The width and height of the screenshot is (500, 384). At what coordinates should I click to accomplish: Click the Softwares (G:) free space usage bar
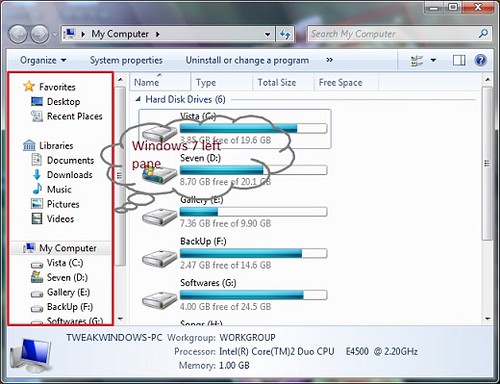tap(253, 295)
